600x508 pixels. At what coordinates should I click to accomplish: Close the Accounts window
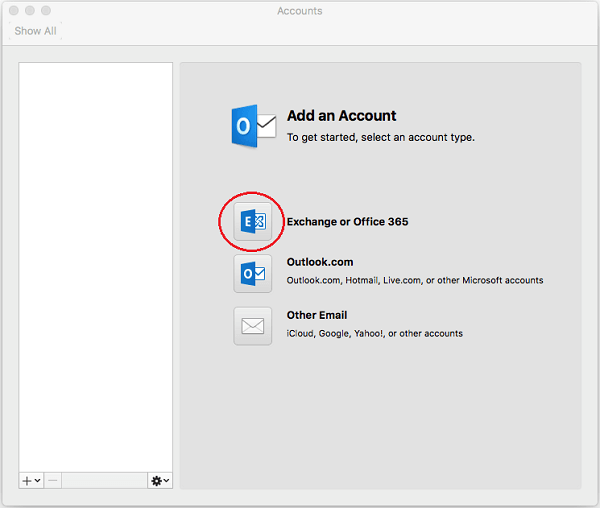(x=14, y=10)
